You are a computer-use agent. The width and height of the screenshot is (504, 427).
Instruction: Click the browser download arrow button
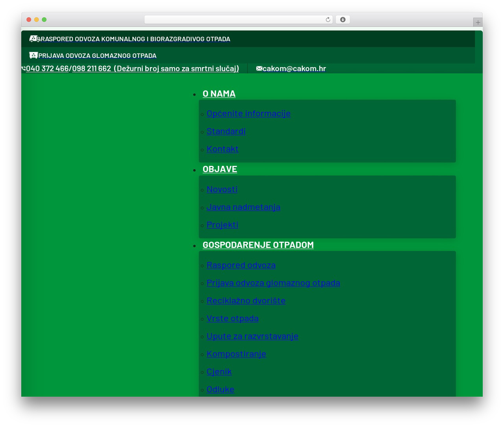click(x=343, y=20)
